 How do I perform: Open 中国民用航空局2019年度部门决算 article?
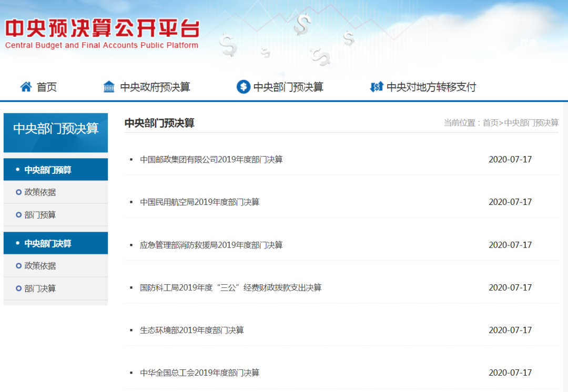coord(199,202)
